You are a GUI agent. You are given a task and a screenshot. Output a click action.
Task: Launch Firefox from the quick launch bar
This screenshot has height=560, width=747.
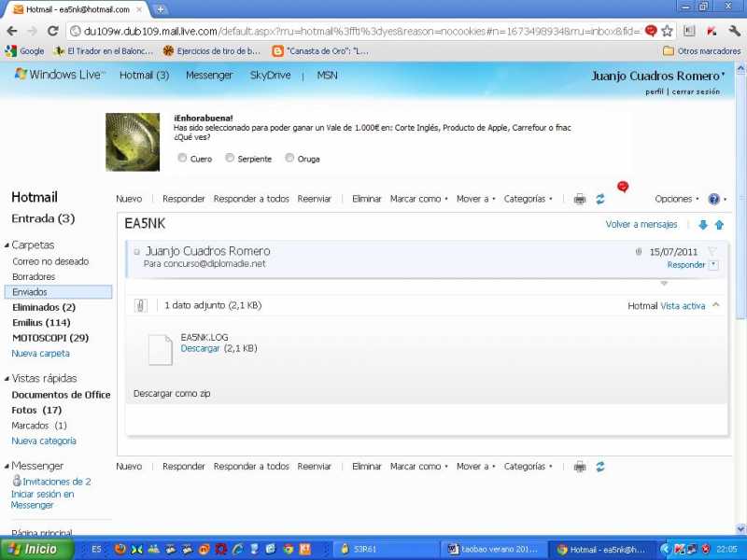(x=120, y=549)
